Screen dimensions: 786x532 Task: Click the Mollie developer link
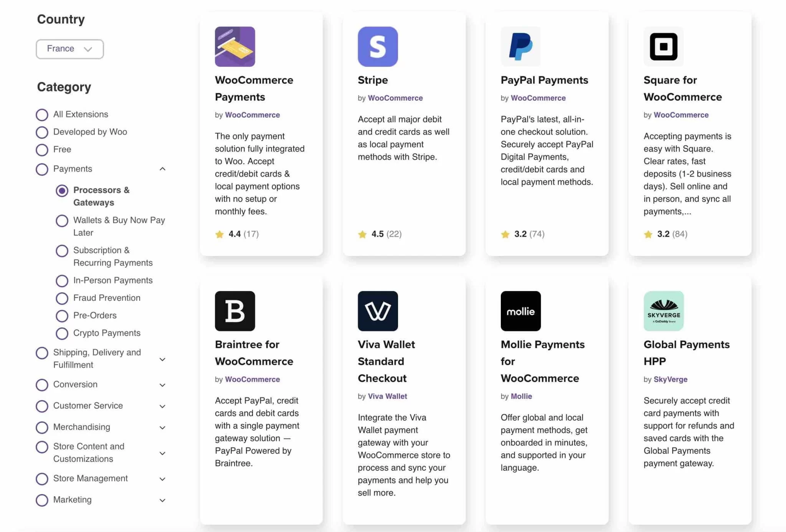(x=521, y=396)
